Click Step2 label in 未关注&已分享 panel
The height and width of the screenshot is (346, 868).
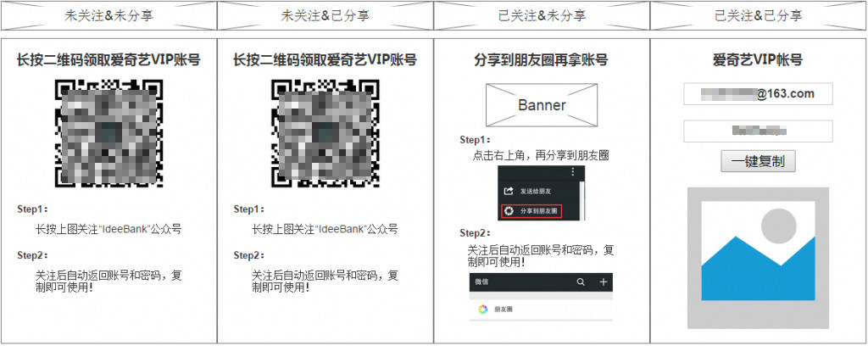pos(249,255)
